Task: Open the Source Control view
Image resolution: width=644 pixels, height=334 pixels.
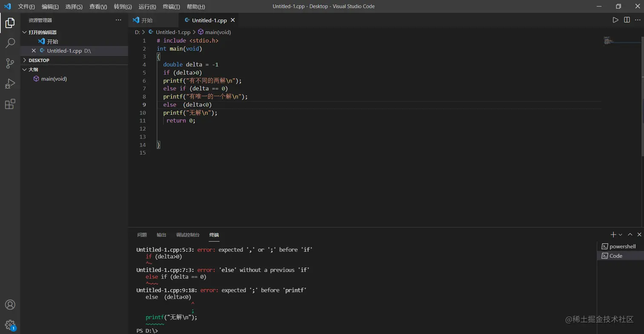Action: 10,63
